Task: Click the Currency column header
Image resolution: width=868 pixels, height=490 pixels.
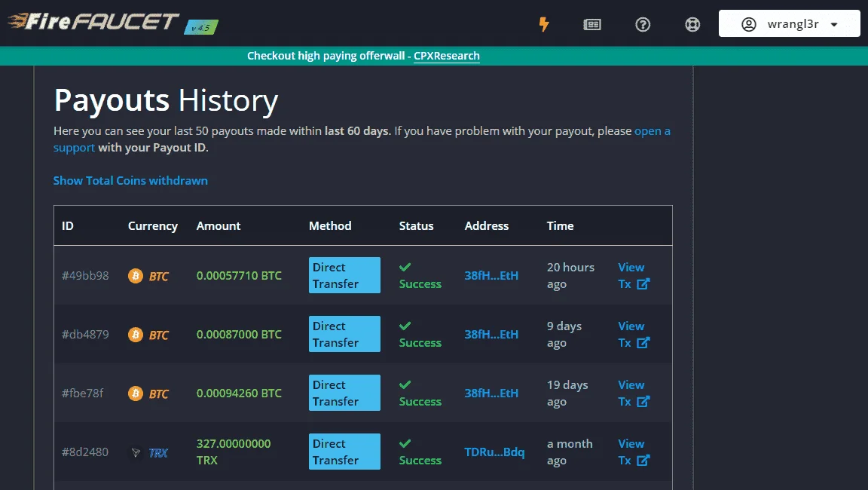Action: [x=153, y=226]
